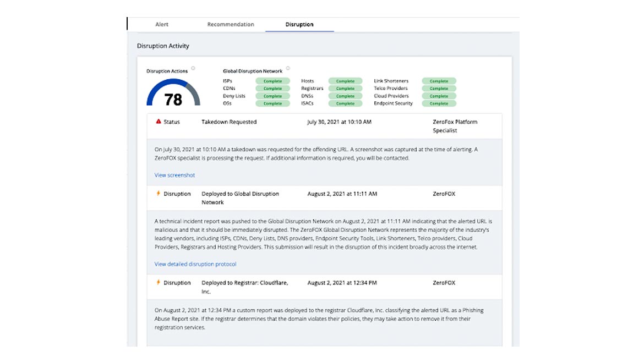Open View detailed disruption protocol link
The width and height of the screenshot is (644, 362).
pyautogui.click(x=195, y=265)
